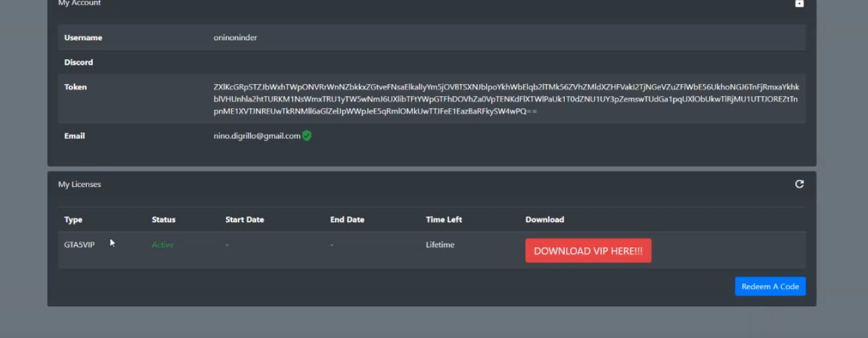Click the nino.digrillo@gmail.com email address
The height and width of the screenshot is (338, 868).
(x=257, y=136)
